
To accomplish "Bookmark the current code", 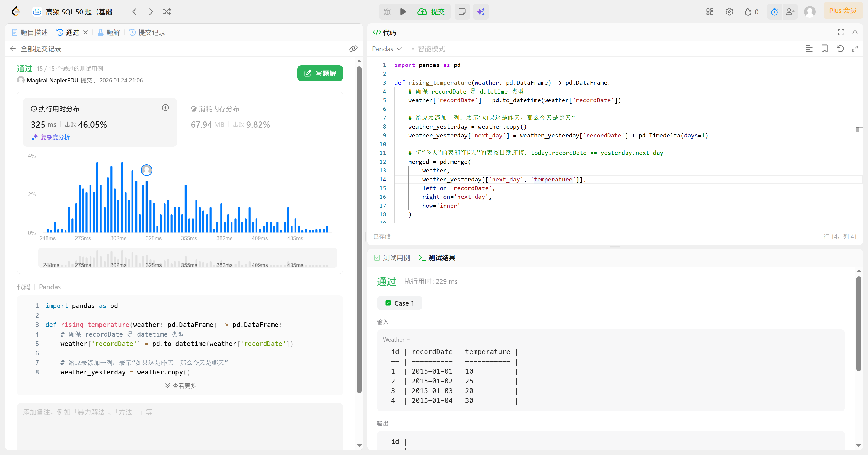I will (x=824, y=49).
